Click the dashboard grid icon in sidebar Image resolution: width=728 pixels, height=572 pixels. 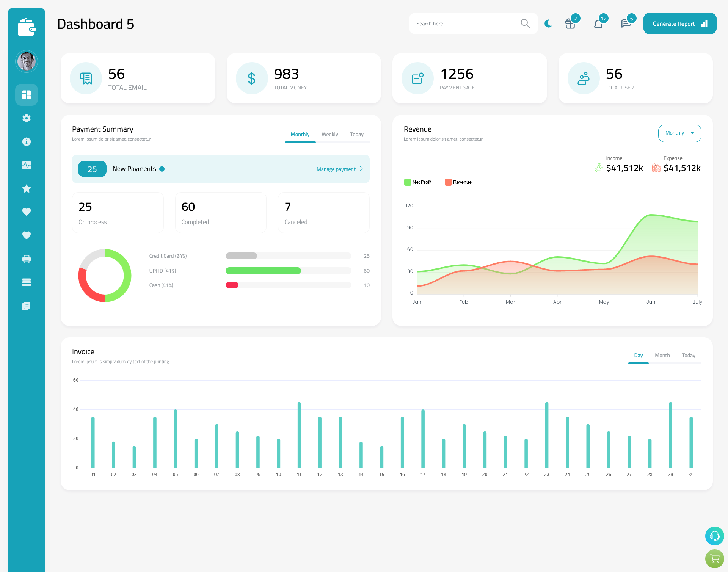click(27, 94)
